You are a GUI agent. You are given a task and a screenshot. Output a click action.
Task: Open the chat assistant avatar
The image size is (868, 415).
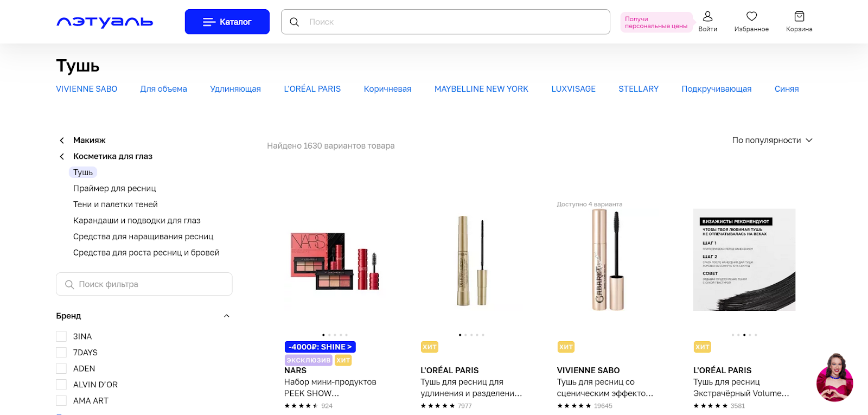click(834, 378)
